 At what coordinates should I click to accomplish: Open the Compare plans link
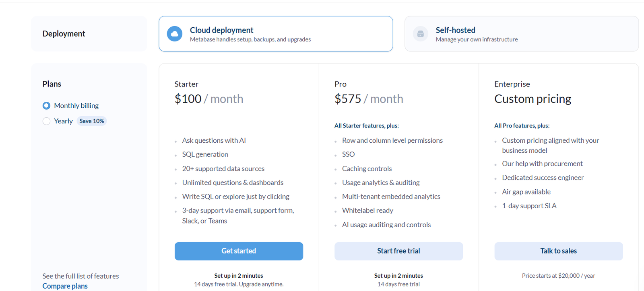pos(65,286)
